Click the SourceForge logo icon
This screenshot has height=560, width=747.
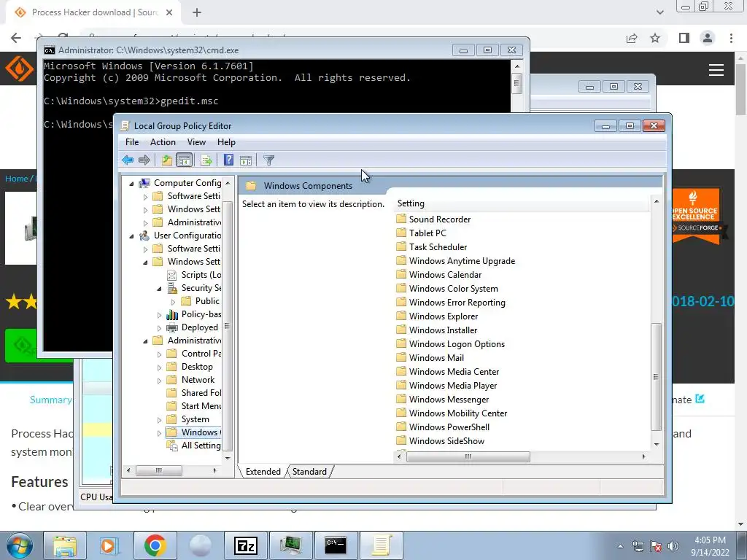[19, 69]
